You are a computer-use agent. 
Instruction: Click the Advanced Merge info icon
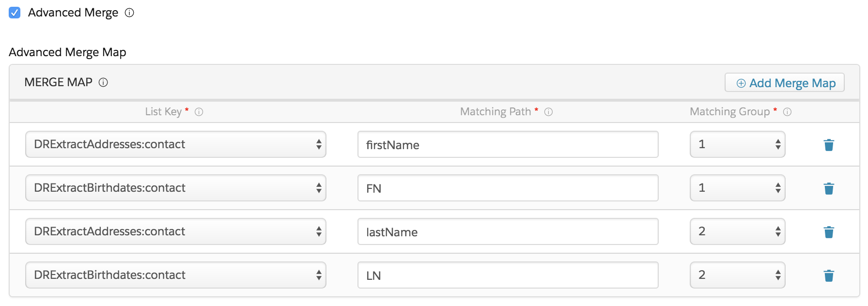tap(129, 13)
